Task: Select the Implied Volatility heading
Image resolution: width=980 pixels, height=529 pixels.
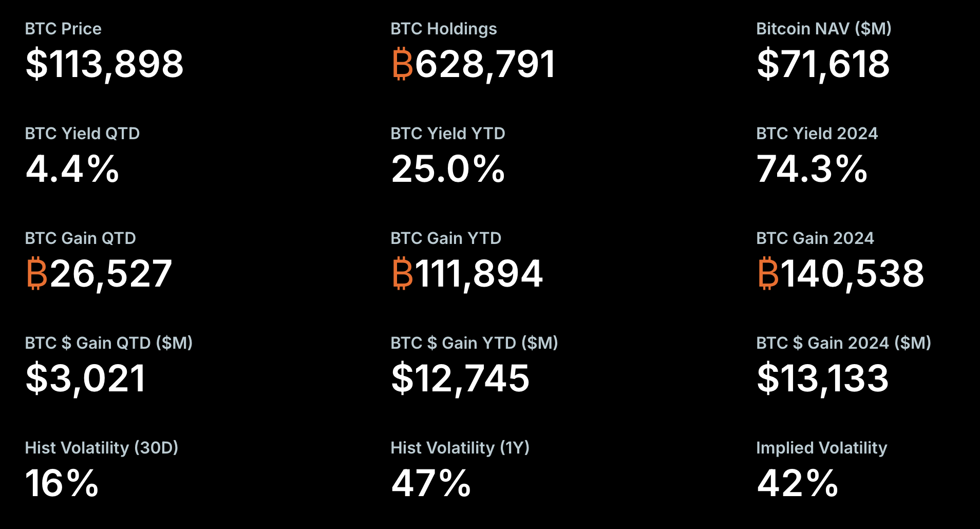Action: click(822, 448)
